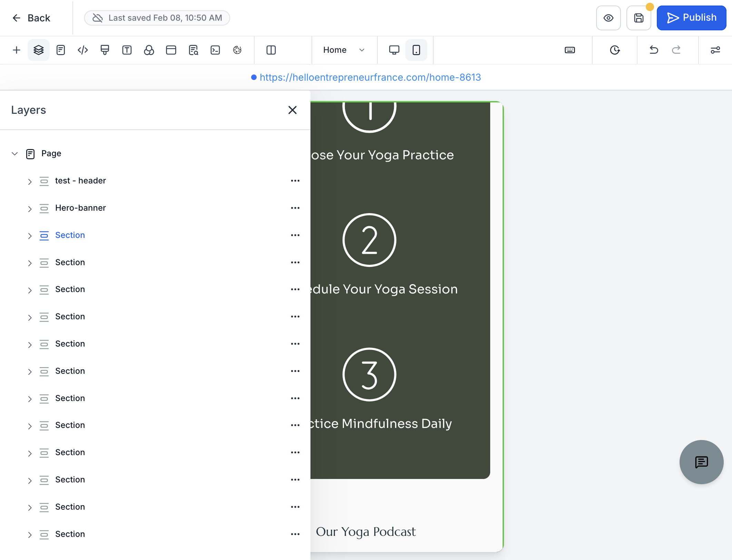Viewport: 732px width, 560px height.
Task: Select the test - header layer
Action: coord(80,181)
